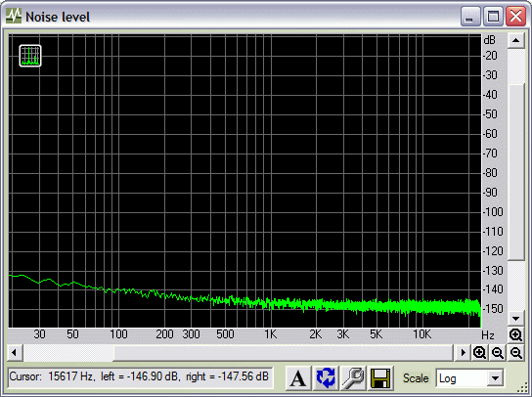Open settings with the wrench icon
This screenshot has height=397, width=532.
[x=353, y=377]
